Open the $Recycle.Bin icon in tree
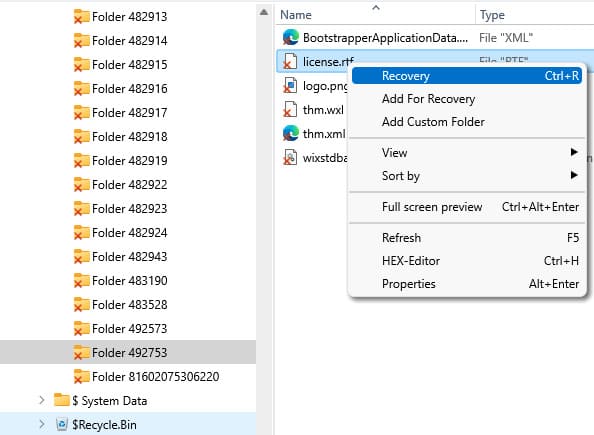Screen dimensions: 594x435 pyautogui.click(x=62, y=424)
